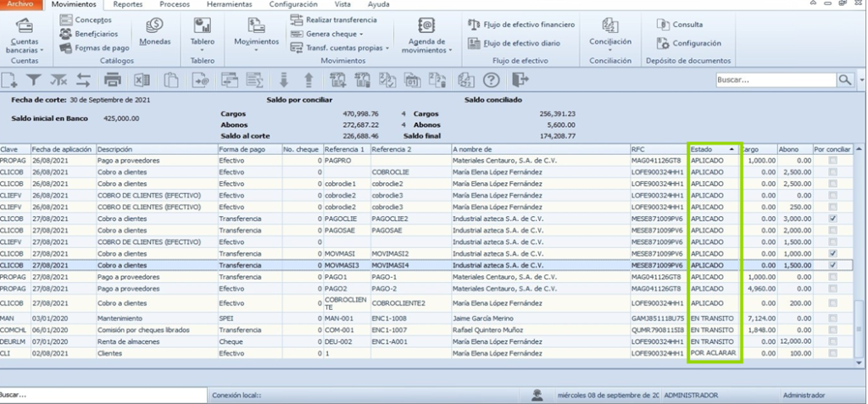Click the filter funnel icon in toolbar

[x=34, y=80]
